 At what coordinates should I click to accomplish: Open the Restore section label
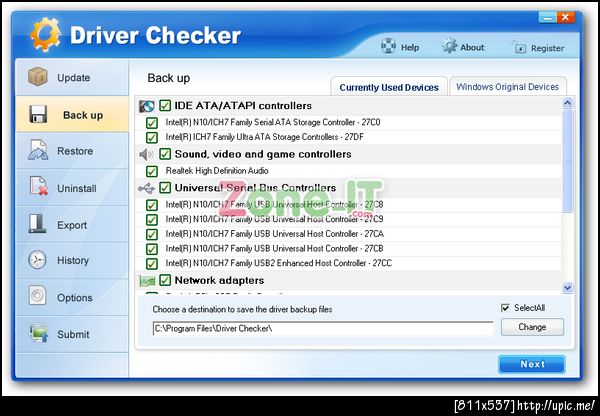(x=75, y=151)
